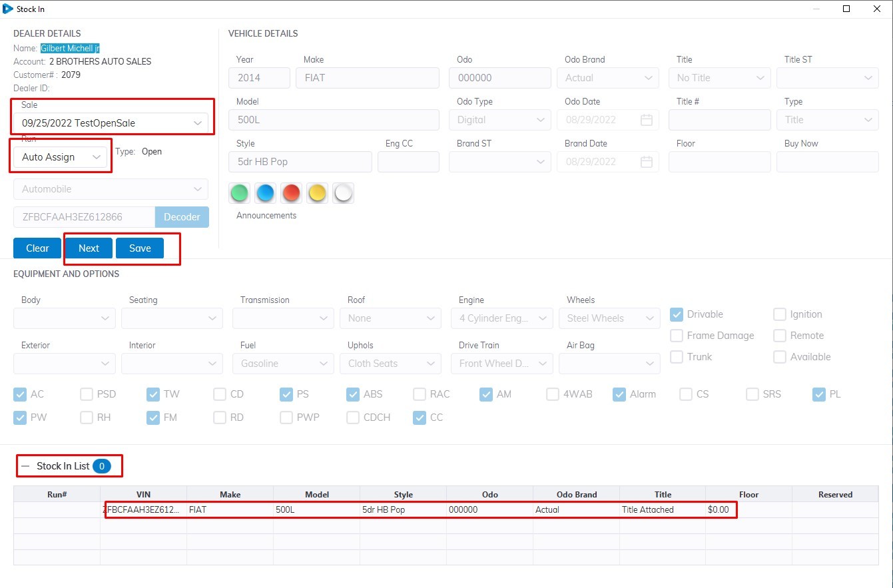This screenshot has width=893, height=588.
Task: Choose the yellow announcement light
Action: pos(317,193)
